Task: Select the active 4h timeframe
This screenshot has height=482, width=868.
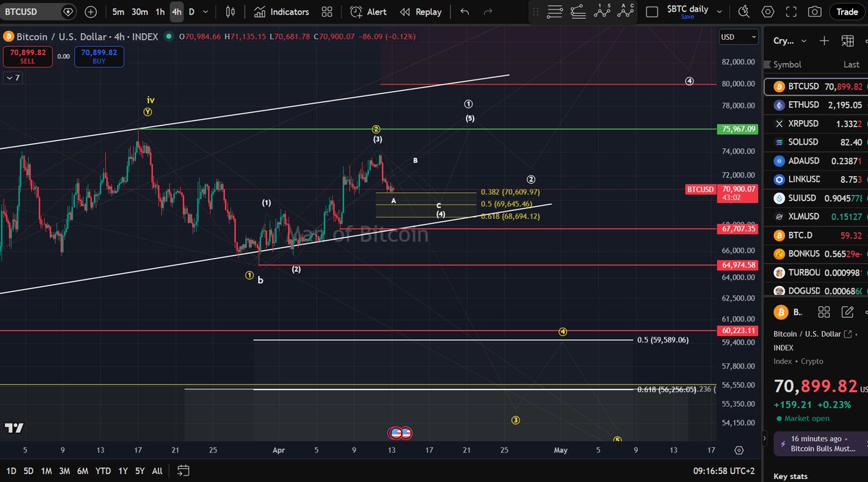Action: click(176, 12)
